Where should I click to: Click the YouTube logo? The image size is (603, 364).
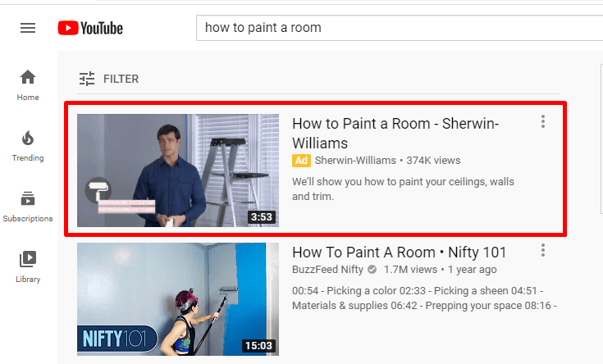tap(90, 28)
